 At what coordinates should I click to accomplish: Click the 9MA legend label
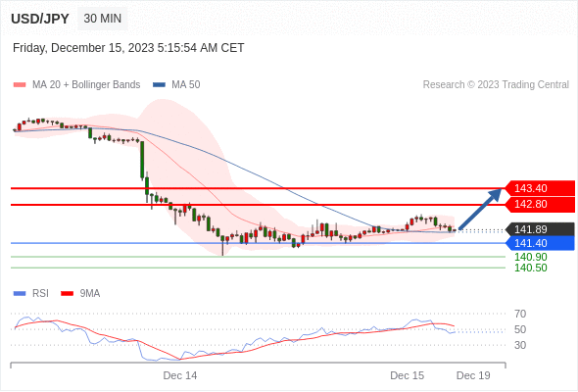tap(90, 294)
